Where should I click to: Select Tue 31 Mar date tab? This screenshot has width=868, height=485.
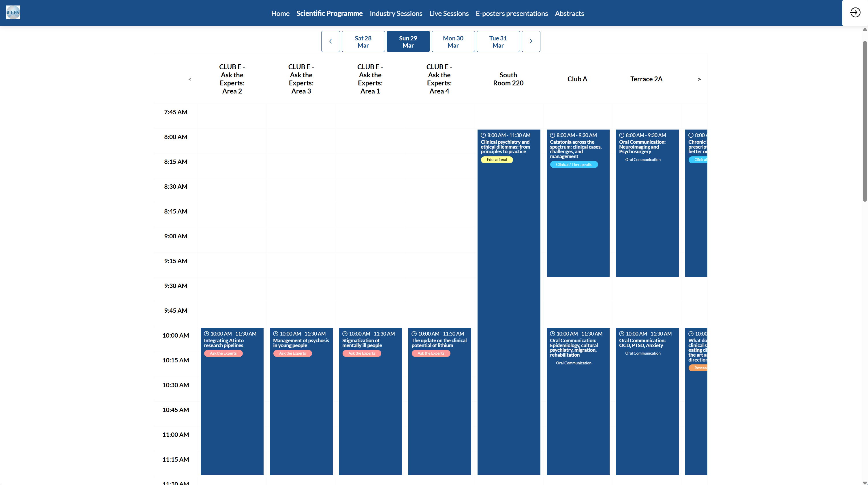pyautogui.click(x=498, y=42)
